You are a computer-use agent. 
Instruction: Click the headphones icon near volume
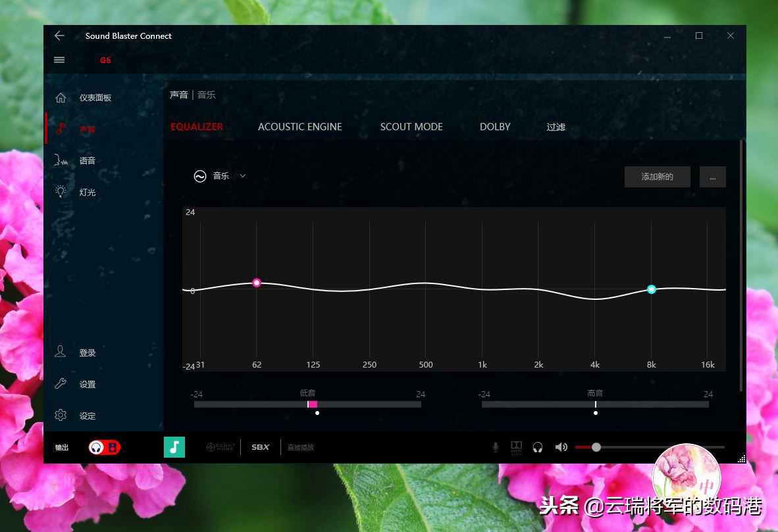pyautogui.click(x=537, y=448)
